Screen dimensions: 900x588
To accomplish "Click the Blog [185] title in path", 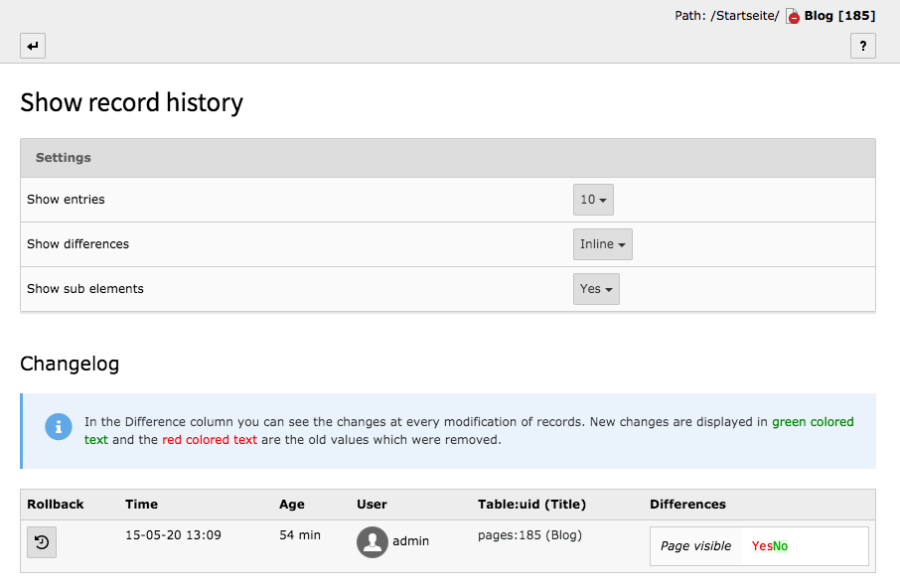I will click(x=839, y=16).
